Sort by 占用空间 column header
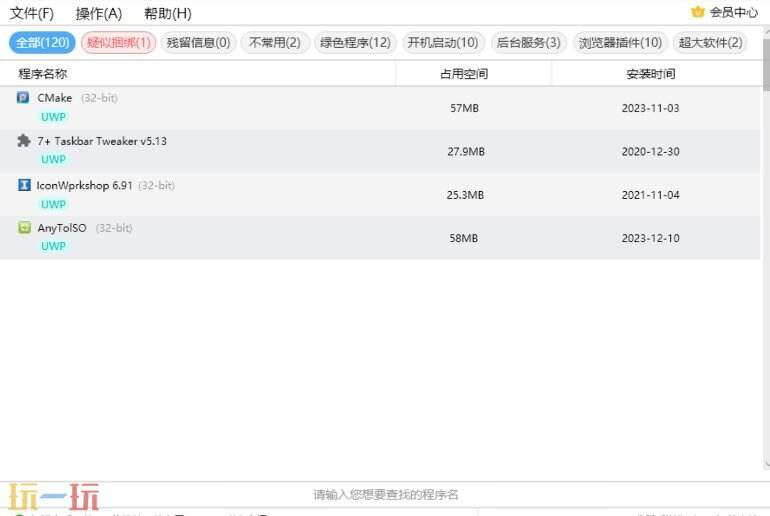770x516 pixels. tap(464, 74)
